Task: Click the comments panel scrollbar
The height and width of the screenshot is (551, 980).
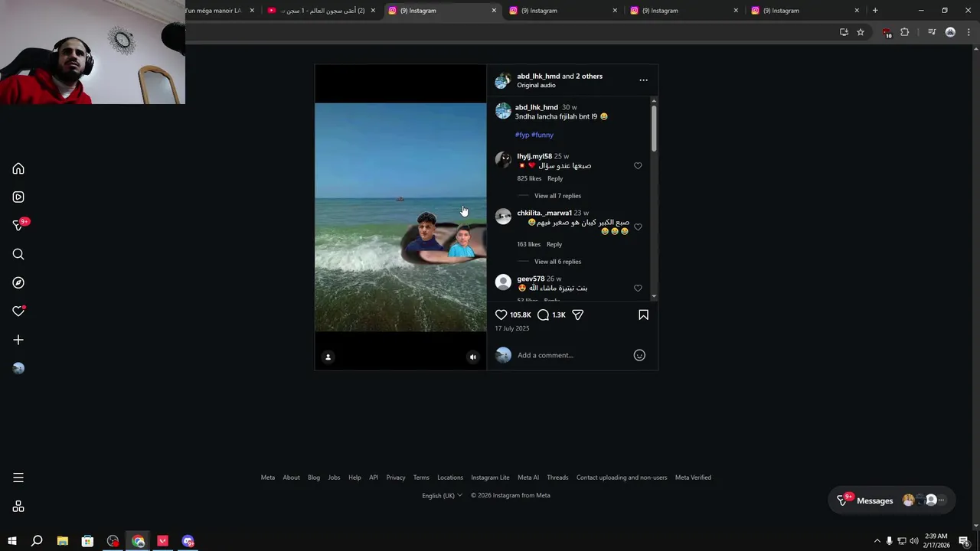Action: 654,128
